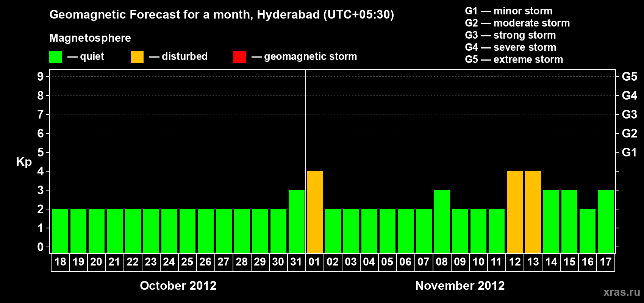Click the Kp value 0 axis label

[x=41, y=247]
